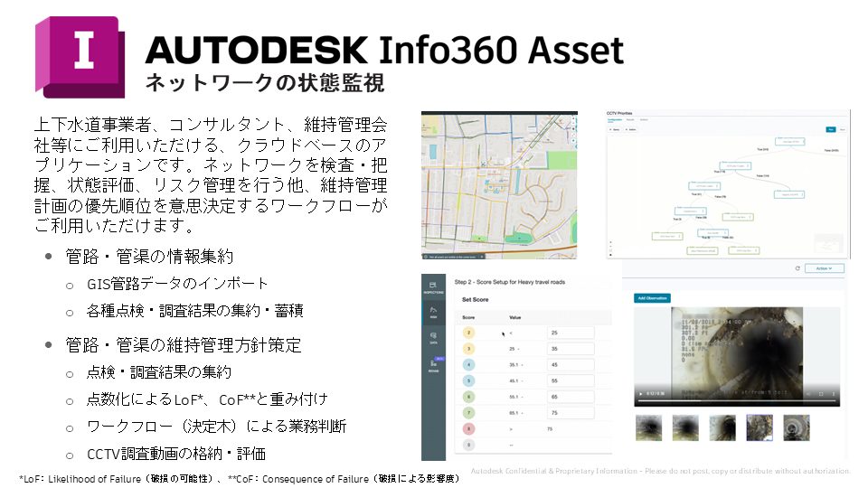Click the score 2 value field showing 25
This screenshot has height=488, width=868.
tap(570, 333)
